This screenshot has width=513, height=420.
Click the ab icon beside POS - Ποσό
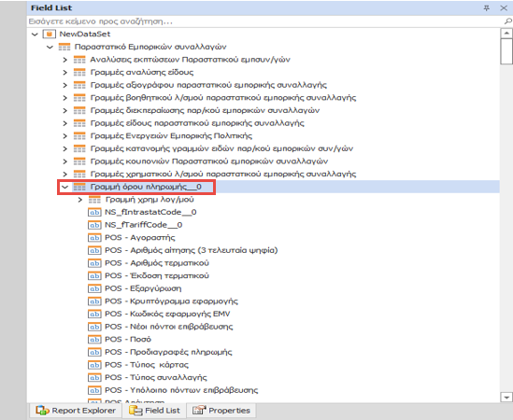tap(94, 340)
